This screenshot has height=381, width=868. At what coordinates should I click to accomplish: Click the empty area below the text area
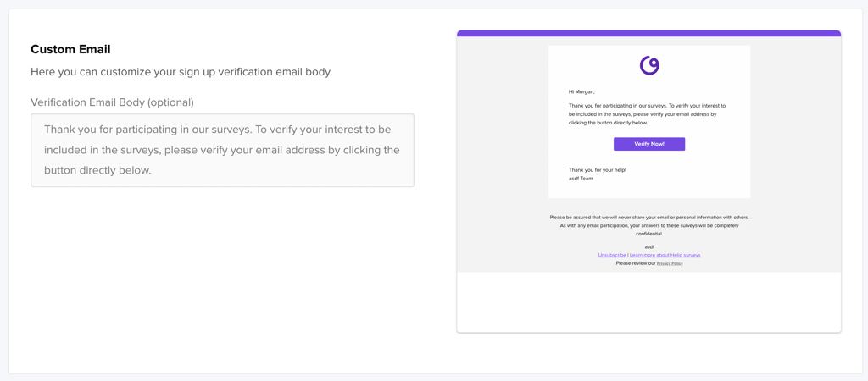click(x=222, y=271)
